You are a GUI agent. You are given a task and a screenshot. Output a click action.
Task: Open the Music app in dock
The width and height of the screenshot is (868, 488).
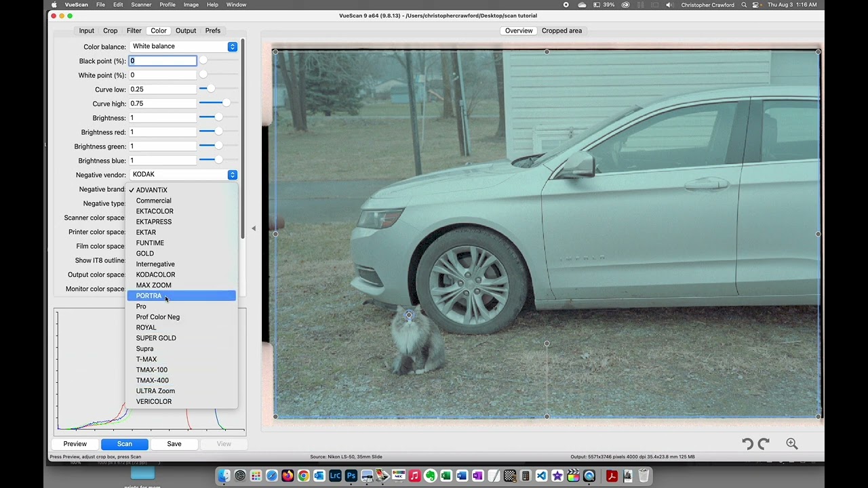pos(414,476)
